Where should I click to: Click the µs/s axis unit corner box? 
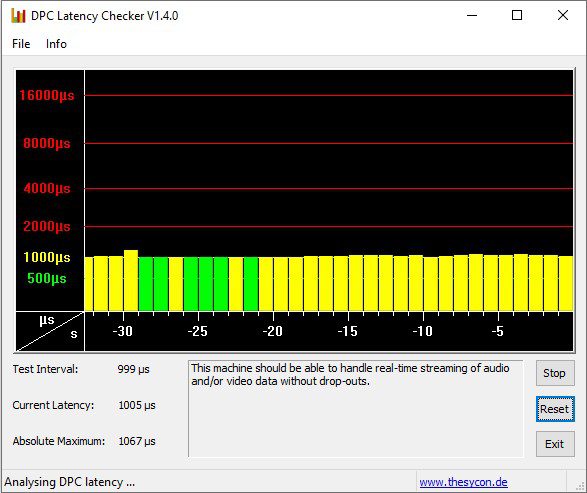(50, 331)
